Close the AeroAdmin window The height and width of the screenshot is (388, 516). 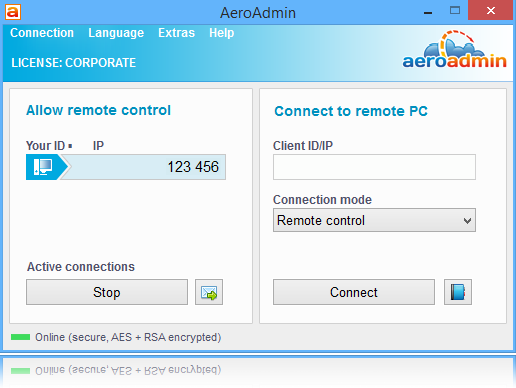point(490,11)
